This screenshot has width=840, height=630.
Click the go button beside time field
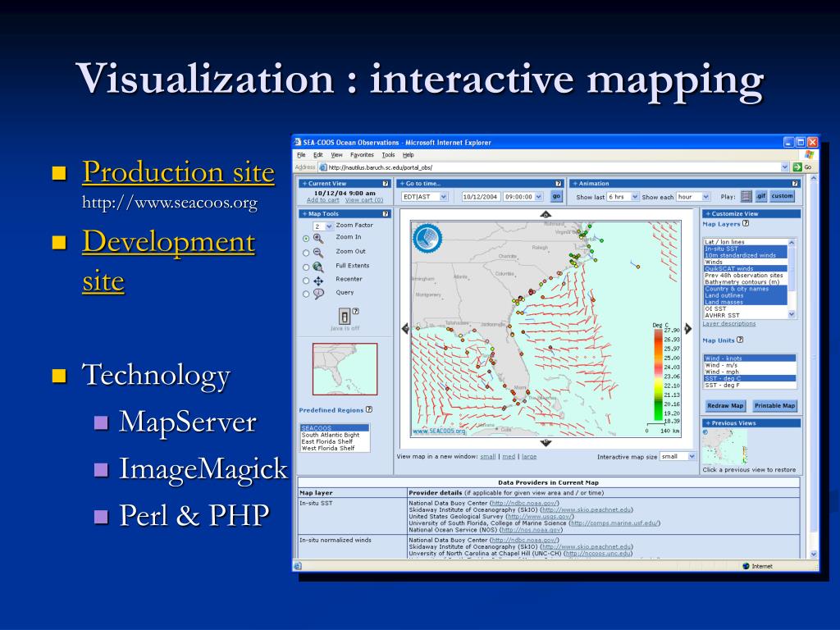[x=556, y=197]
